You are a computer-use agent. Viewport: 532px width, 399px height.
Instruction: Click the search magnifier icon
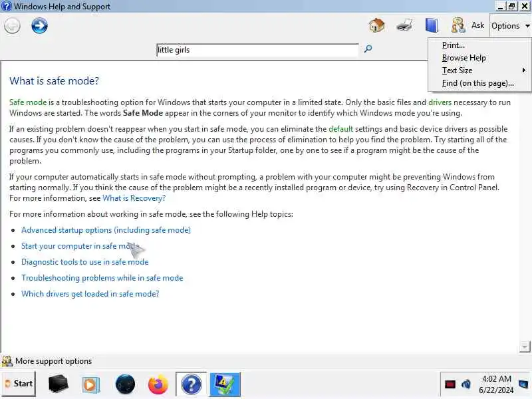(x=368, y=49)
